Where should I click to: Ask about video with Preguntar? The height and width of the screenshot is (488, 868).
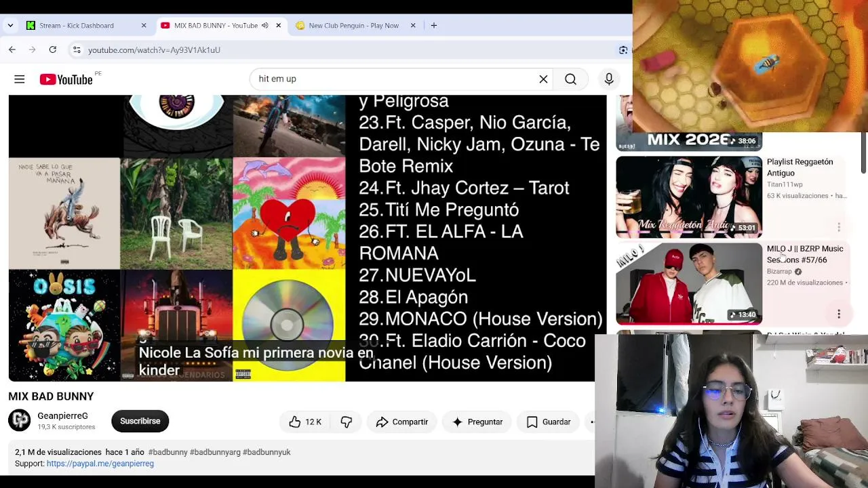click(477, 422)
